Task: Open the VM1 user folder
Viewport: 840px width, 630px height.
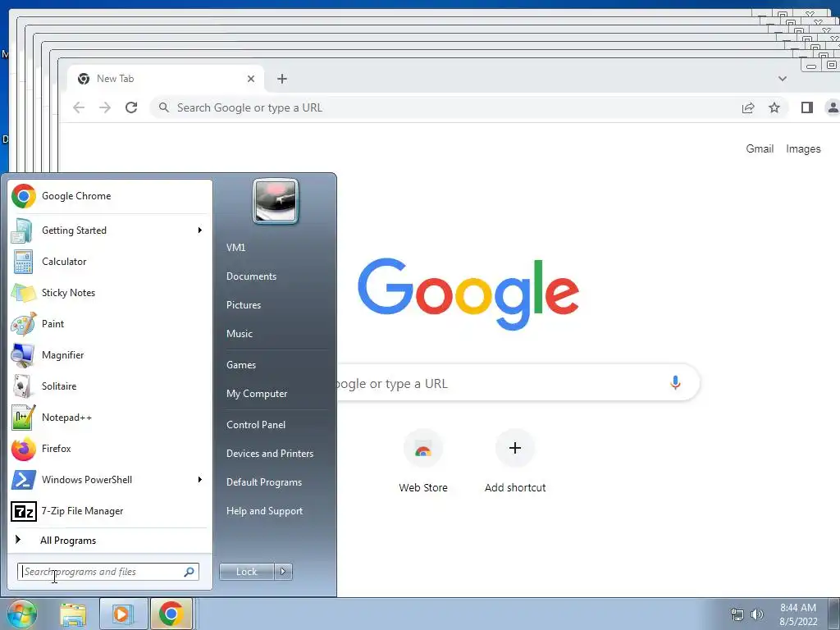Action: pos(235,248)
